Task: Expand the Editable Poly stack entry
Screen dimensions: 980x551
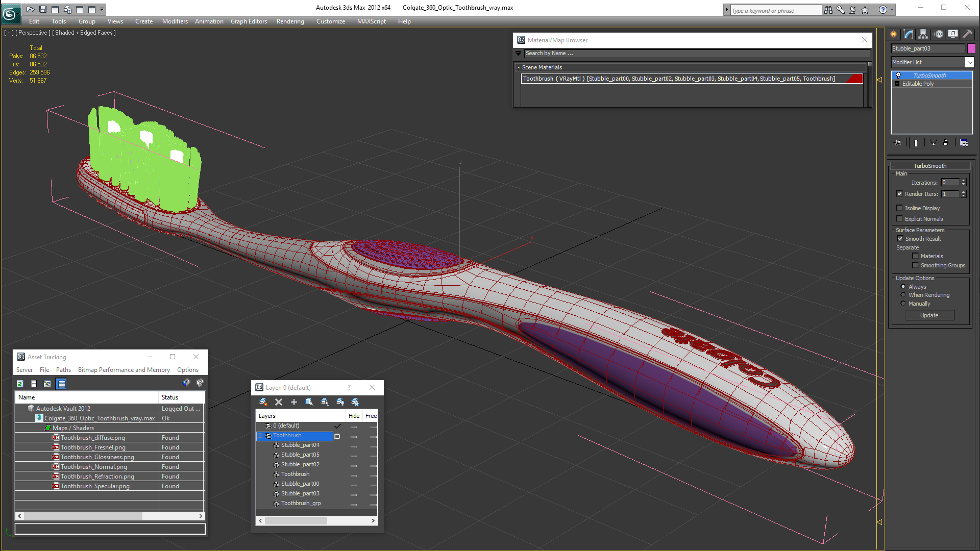Action: click(897, 84)
